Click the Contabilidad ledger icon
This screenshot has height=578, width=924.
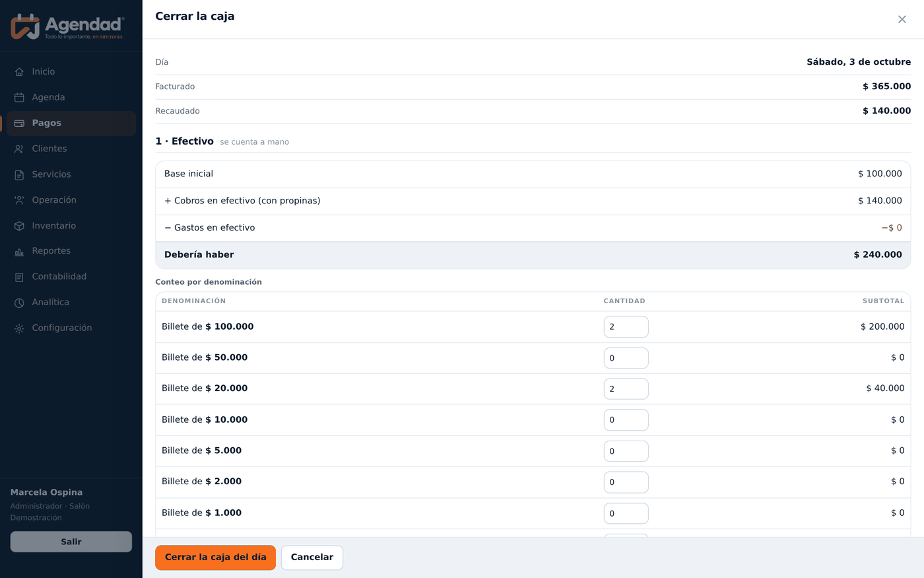(19, 277)
